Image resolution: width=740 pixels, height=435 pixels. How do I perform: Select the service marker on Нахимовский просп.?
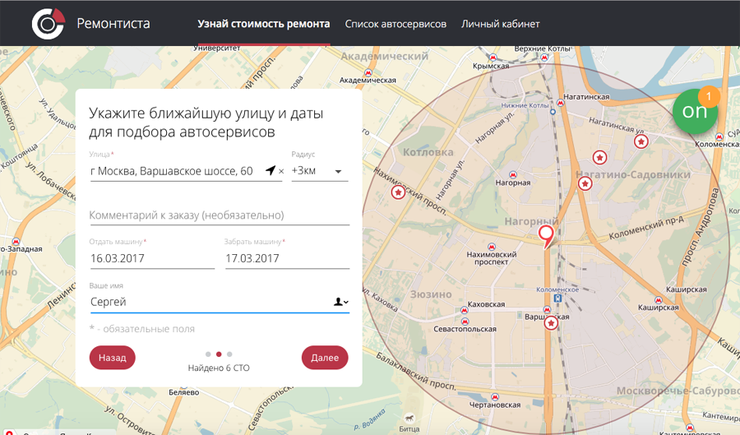(398, 192)
